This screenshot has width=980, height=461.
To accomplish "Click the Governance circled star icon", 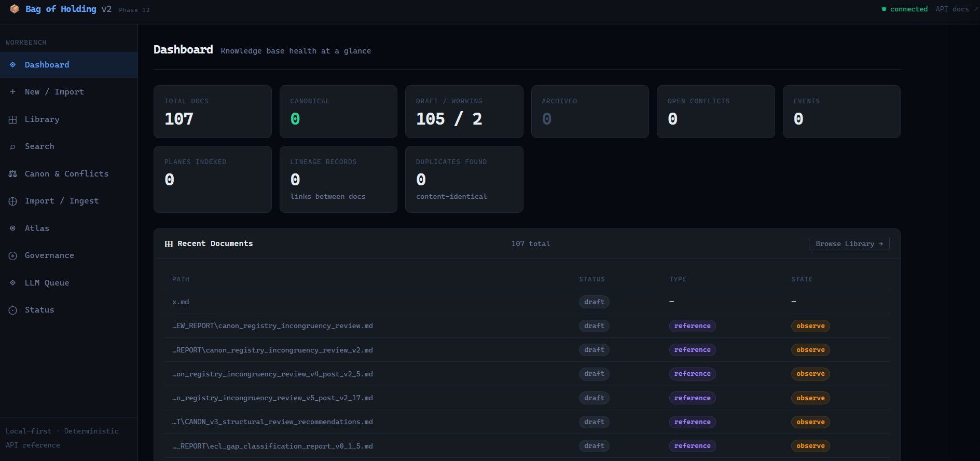I will 12,256.
